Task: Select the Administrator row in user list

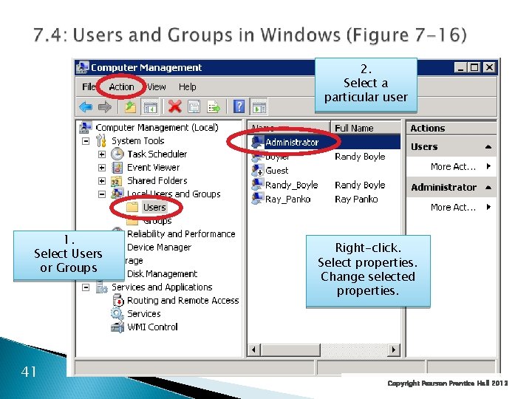Action: 324,142
